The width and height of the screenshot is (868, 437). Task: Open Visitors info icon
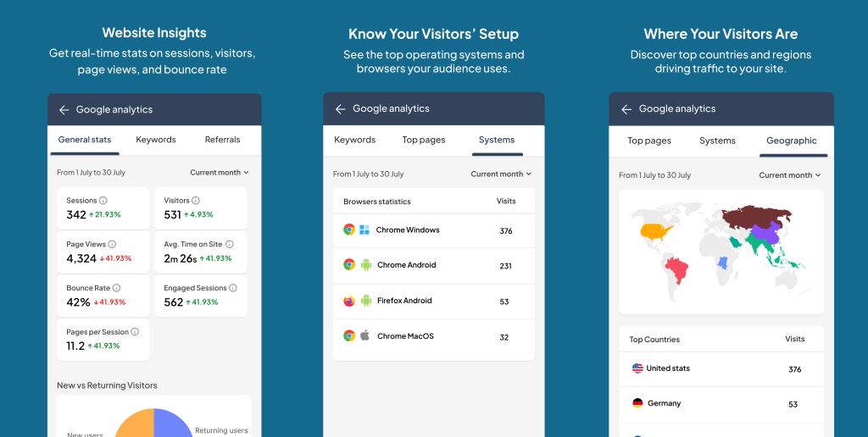tap(196, 200)
